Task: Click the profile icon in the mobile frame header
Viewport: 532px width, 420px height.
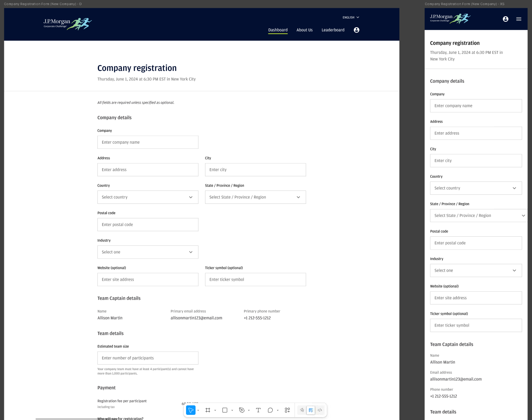Action: click(x=505, y=19)
